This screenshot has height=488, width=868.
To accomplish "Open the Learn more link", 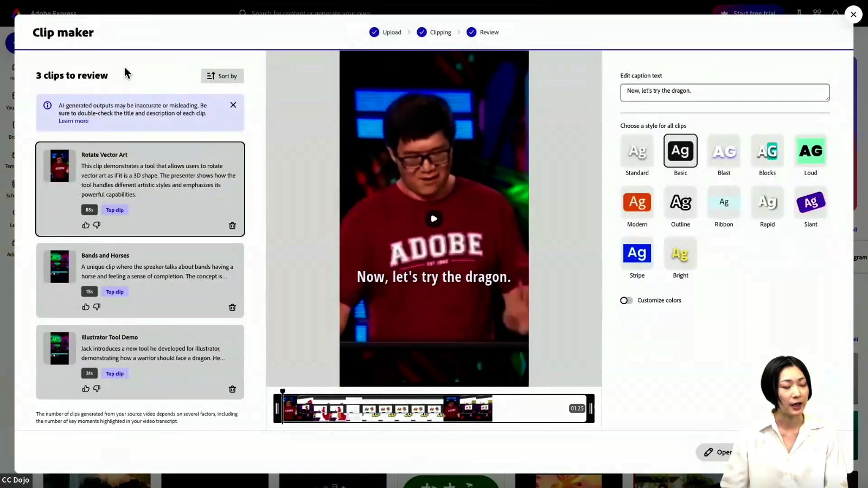I will (x=73, y=121).
